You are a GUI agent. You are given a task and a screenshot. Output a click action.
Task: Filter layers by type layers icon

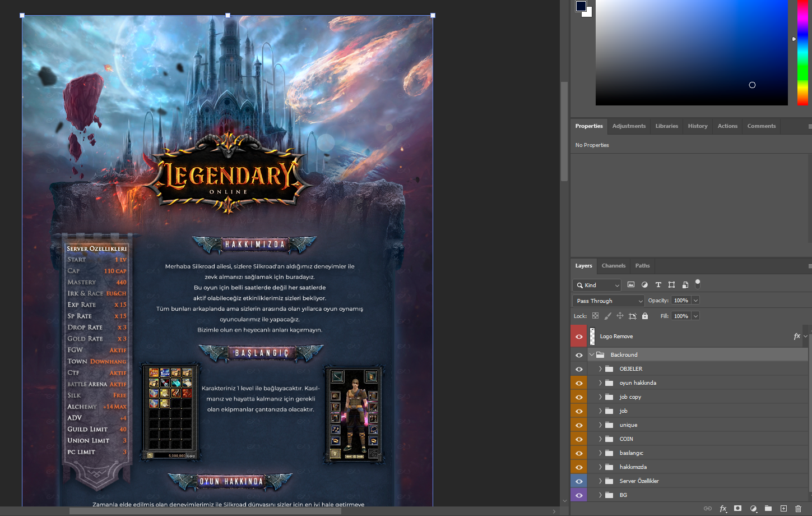click(658, 285)
